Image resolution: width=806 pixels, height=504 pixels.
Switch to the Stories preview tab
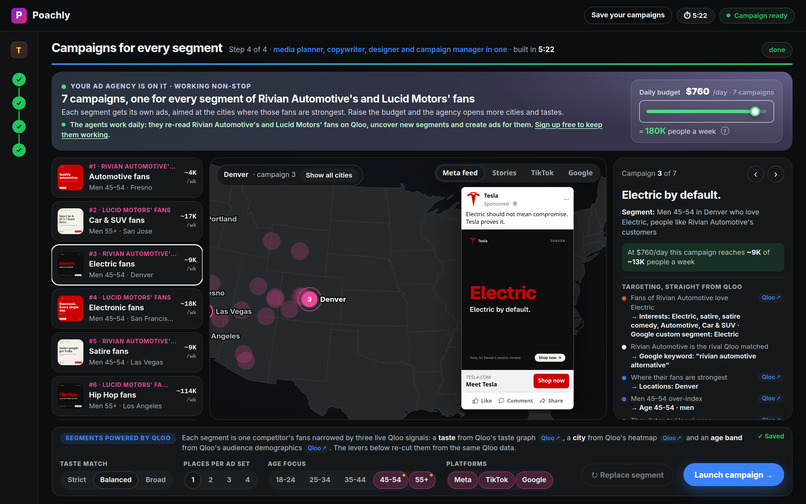click(x=504, y=173)
